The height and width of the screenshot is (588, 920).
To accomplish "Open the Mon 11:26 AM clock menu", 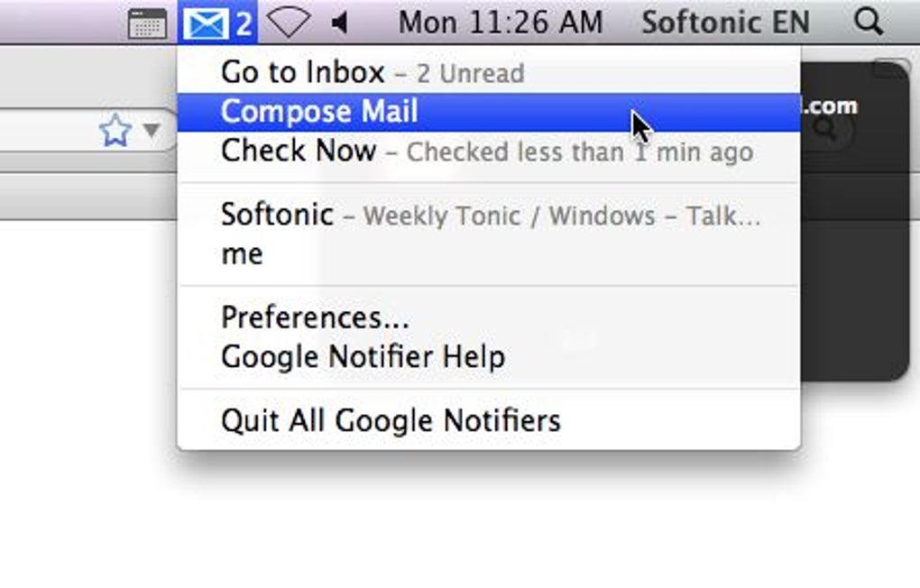I will point(501,23).
